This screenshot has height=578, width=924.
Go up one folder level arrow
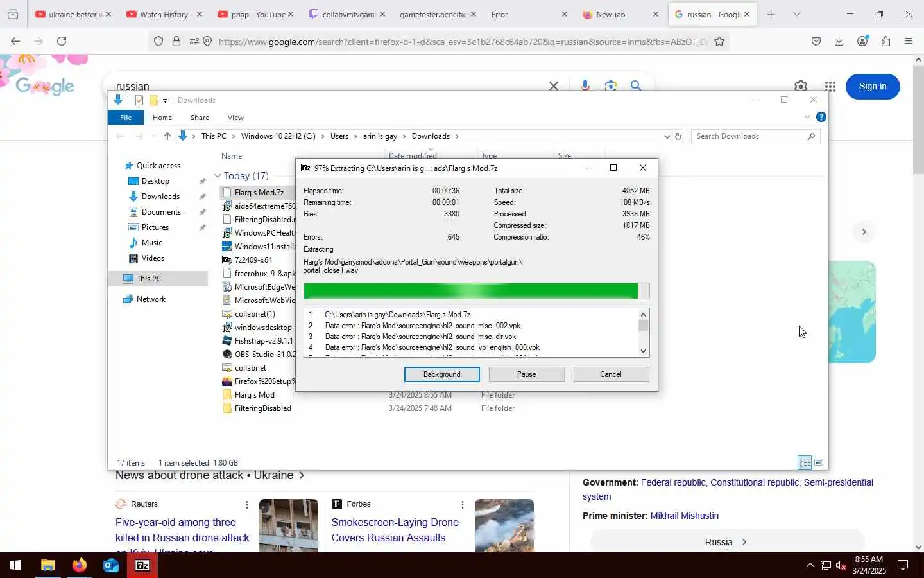point(167,136)
